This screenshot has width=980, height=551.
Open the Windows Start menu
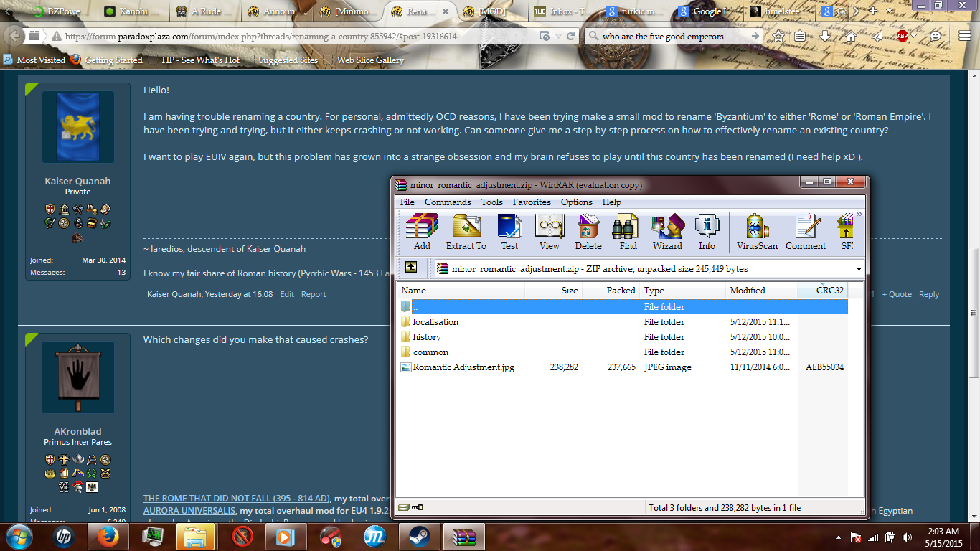(x=18, y=536)
